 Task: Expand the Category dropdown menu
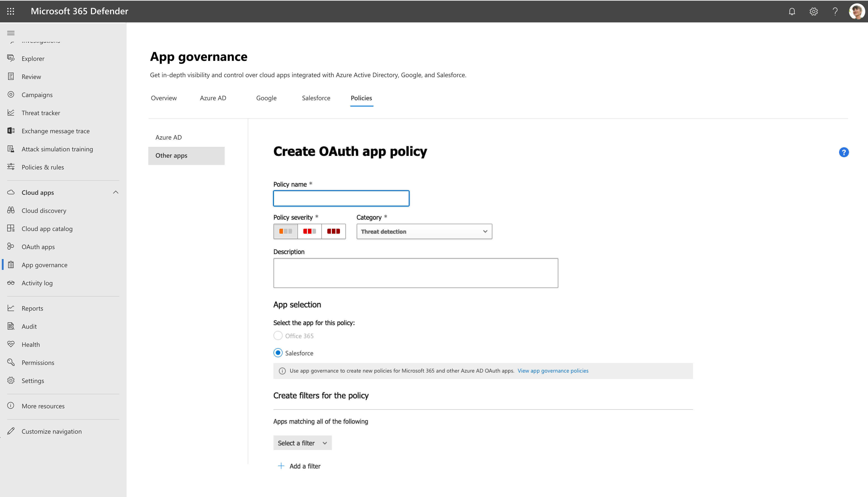(425, 231)
